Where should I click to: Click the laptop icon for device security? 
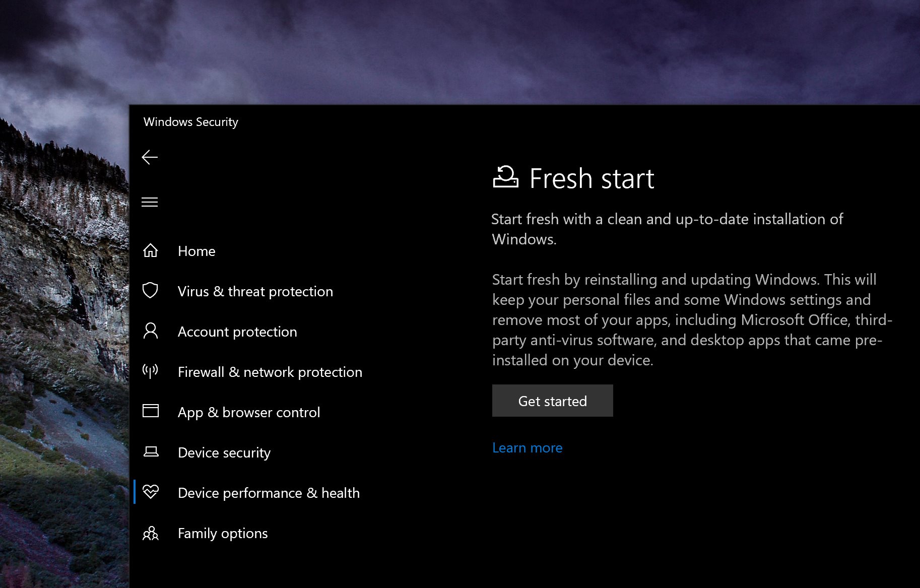click(151, 452)
